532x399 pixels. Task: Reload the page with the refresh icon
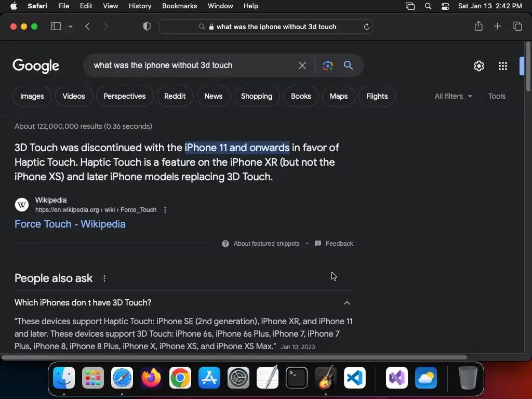pyautogui.click(x=366, y=27)
